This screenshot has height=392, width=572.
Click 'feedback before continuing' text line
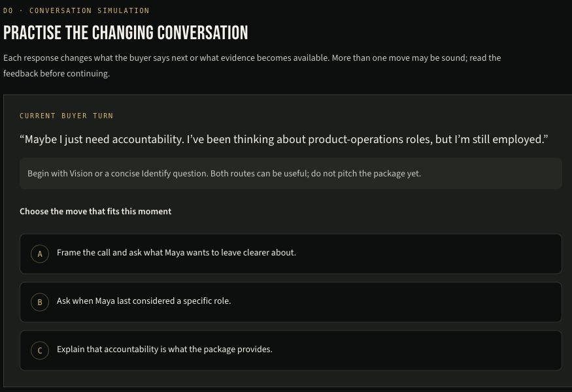pyautogui.click(x=56, y=74)
